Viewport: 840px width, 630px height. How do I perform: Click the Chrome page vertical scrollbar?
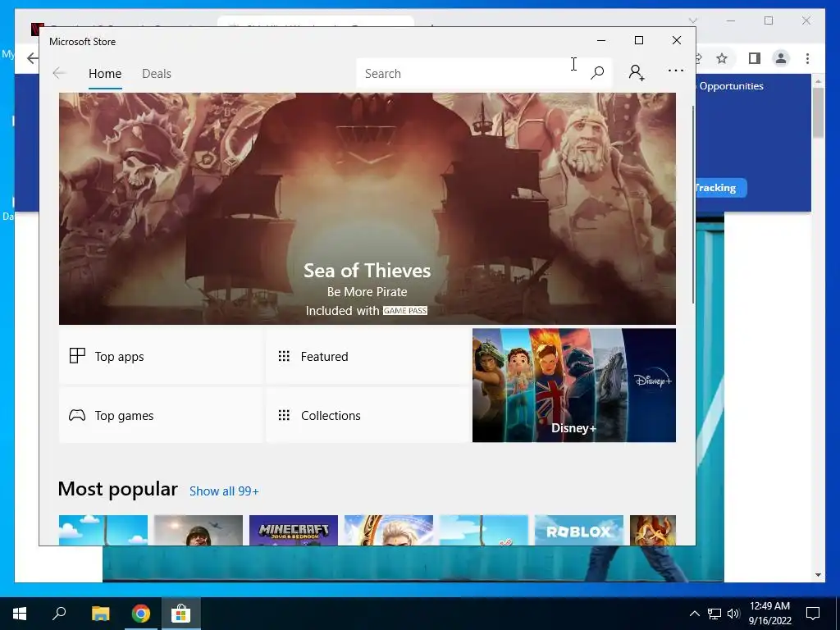(818, 112)
